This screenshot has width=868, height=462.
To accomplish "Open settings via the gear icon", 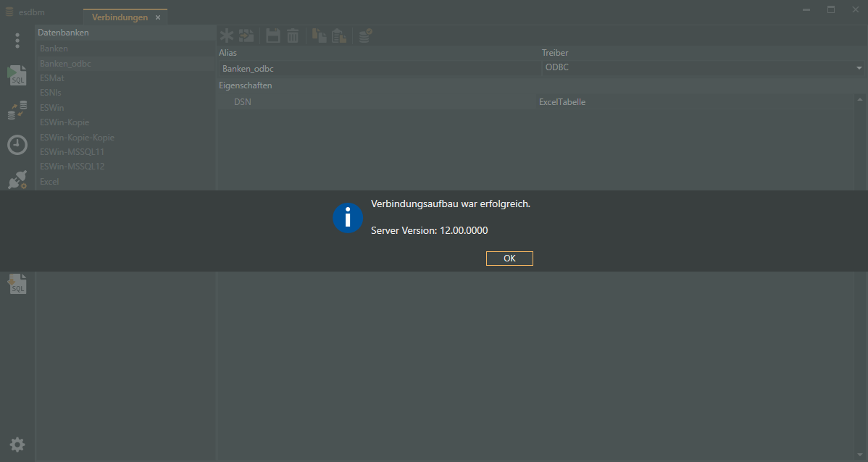I will coord(17,444).
